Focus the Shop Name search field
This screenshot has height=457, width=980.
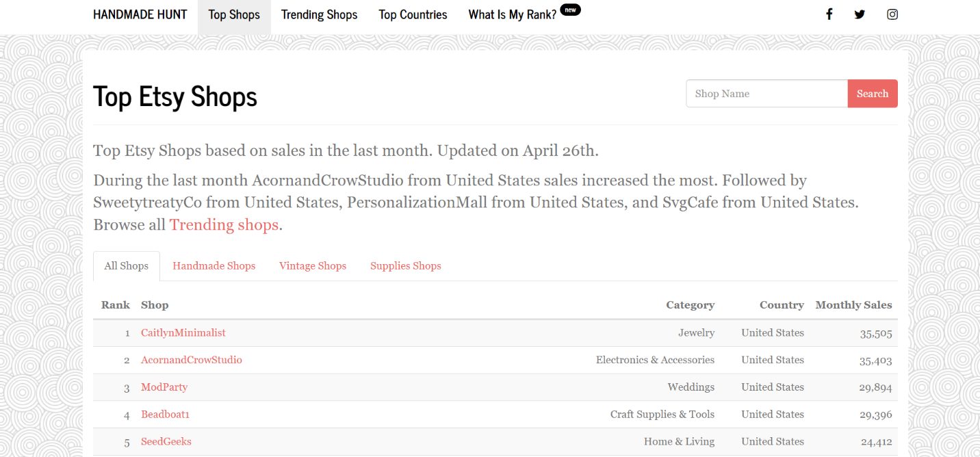tap(766, 94)
